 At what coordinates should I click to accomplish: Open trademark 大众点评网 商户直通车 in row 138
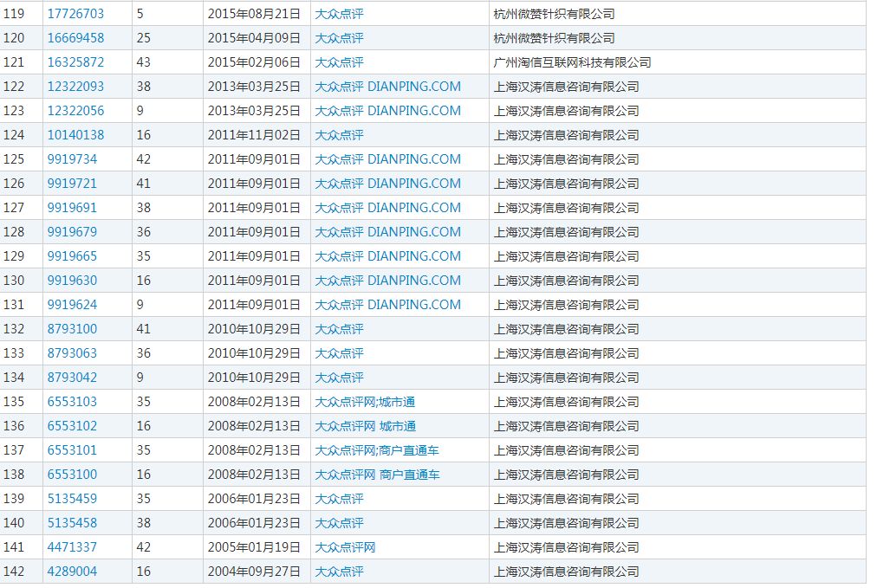click(378, 475)
